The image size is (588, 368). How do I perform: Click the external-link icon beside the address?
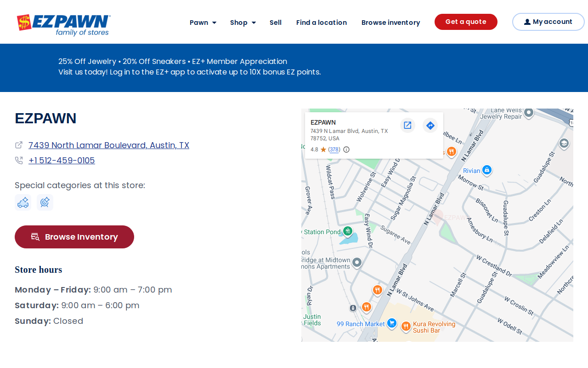(x=19, y=145)
